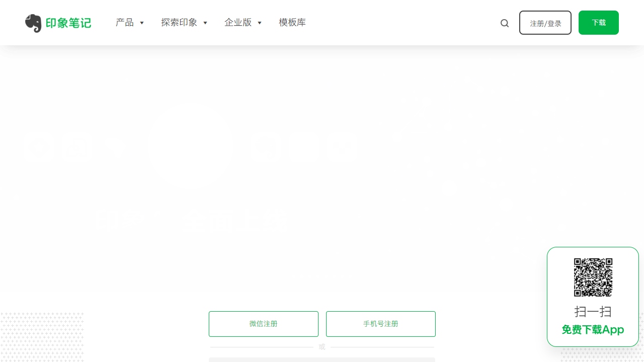Choose the 微信注册 button

click(x=264, y=324)
